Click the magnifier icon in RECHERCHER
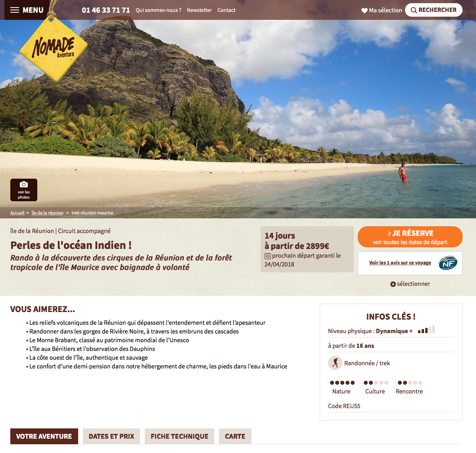This screenshot has width=476, height=453. click(x=414, y=10)
